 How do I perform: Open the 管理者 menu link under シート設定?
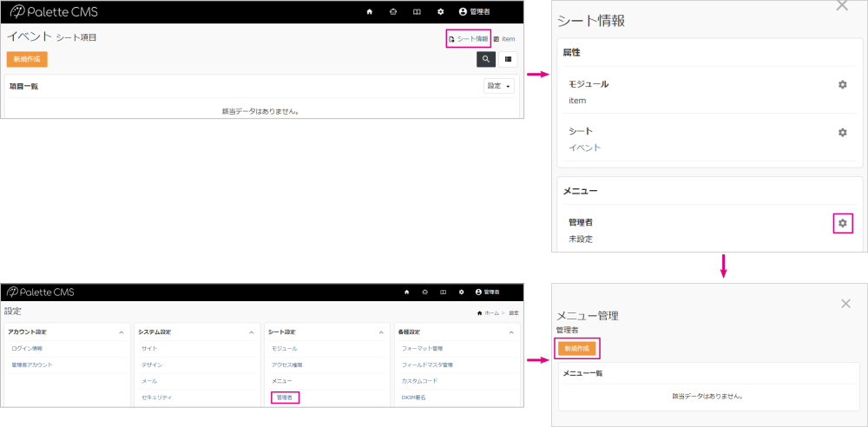click(285, 397)
